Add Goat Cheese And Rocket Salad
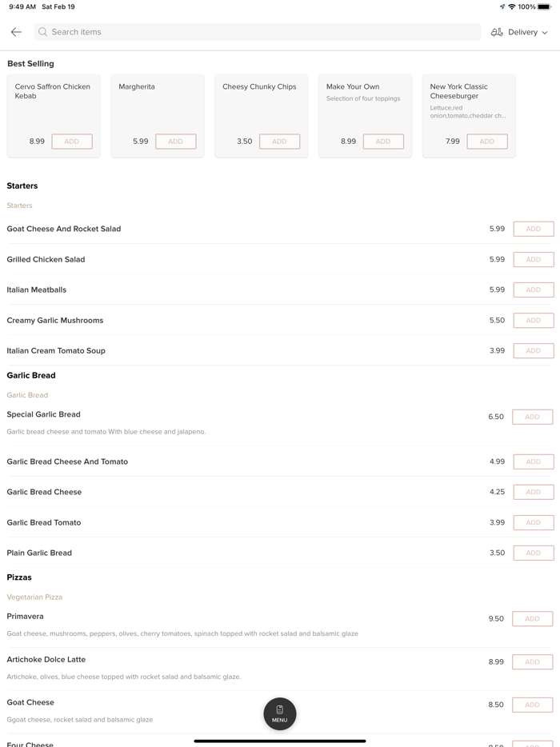Image resolution: width=560 pixels, height=747 pixels. coord(533,229)
